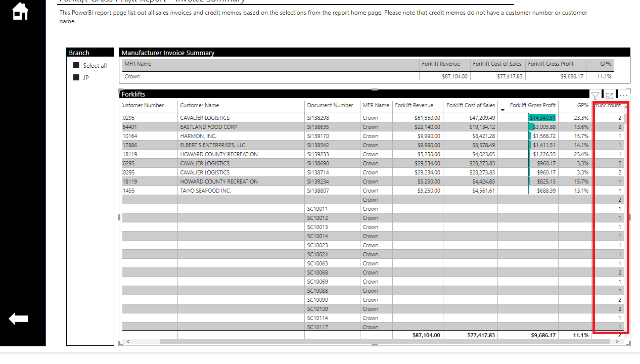Select document number SI138807
The image size is (640, 364).
[x=317, y=191]
